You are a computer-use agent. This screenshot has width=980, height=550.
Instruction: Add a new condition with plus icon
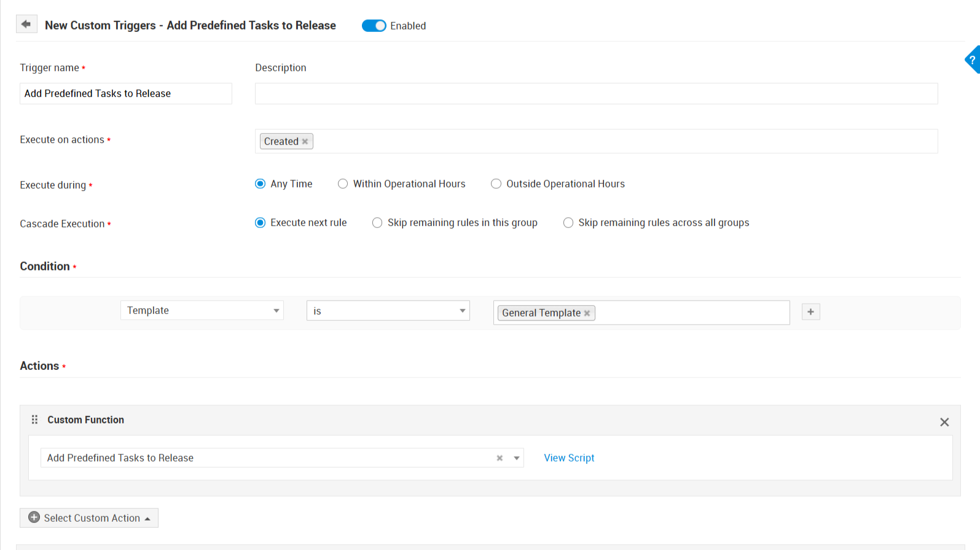point(810,312)
